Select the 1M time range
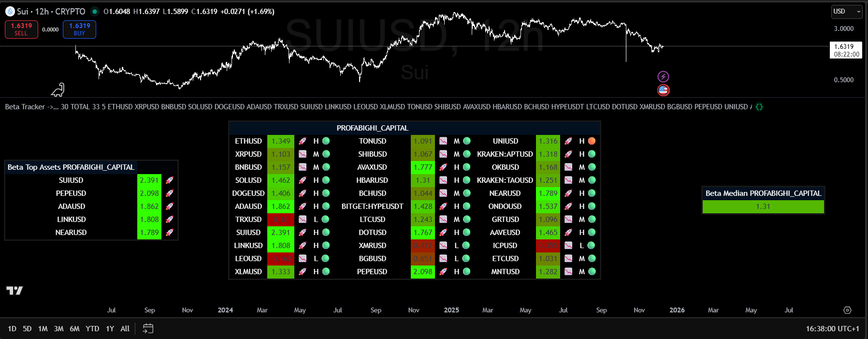 [x=43, y=329]
